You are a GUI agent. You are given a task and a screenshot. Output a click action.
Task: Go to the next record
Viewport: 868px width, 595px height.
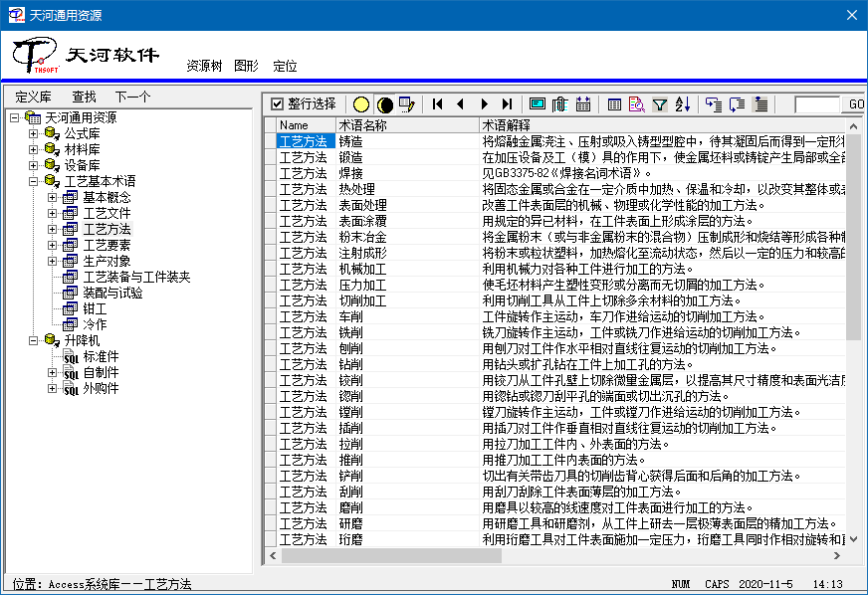(485, 104)
